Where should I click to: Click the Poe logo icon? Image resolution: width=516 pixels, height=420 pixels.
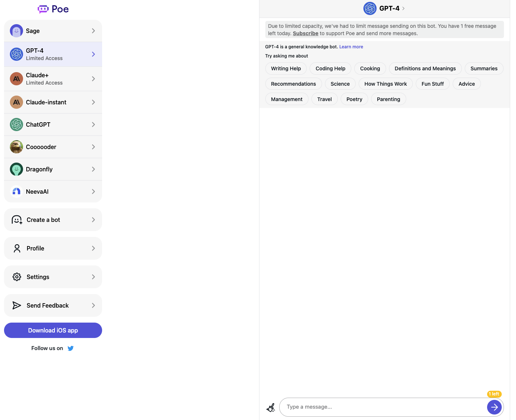coord(43,9)
